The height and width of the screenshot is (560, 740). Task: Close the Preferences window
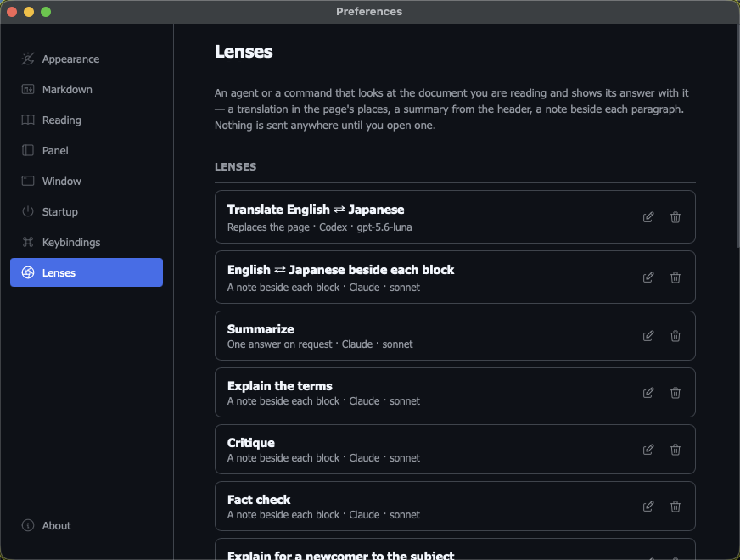coord(12,12)
